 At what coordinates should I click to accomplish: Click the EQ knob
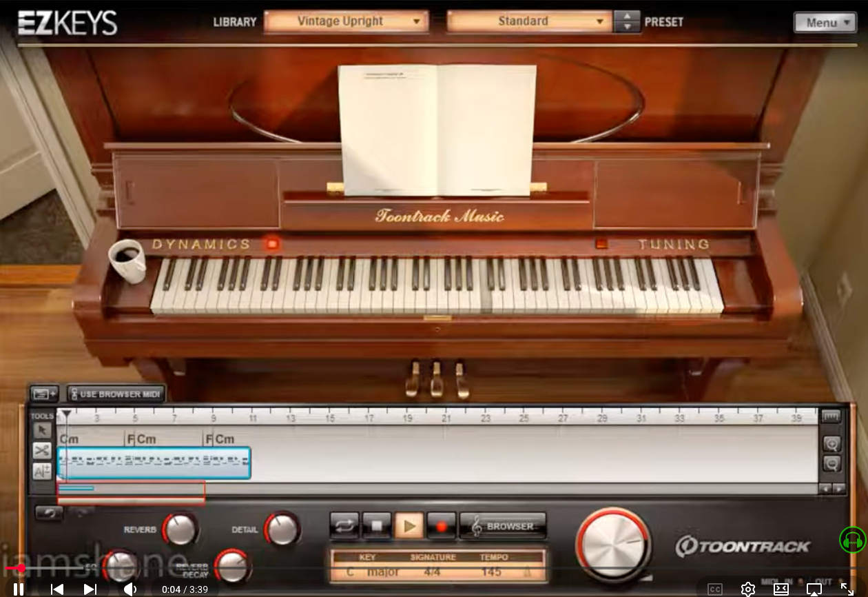coord(121,567)
